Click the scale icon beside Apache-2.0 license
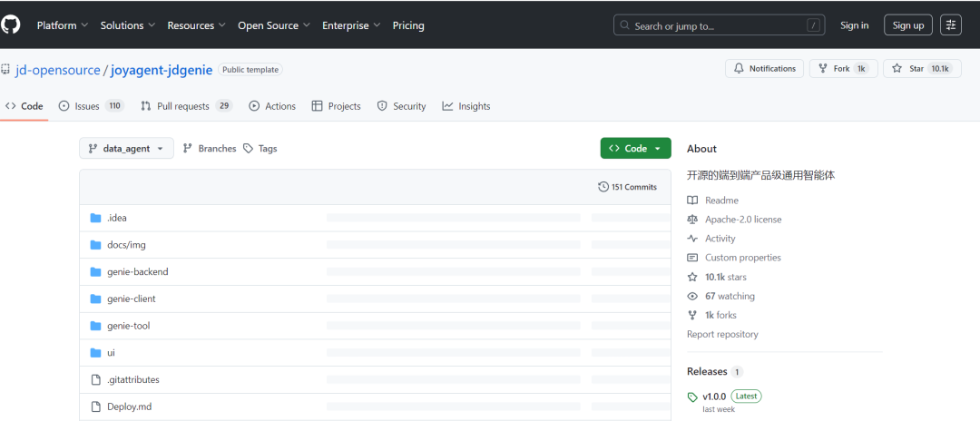This screenshot has height=421, width=980. coord(691,220)
